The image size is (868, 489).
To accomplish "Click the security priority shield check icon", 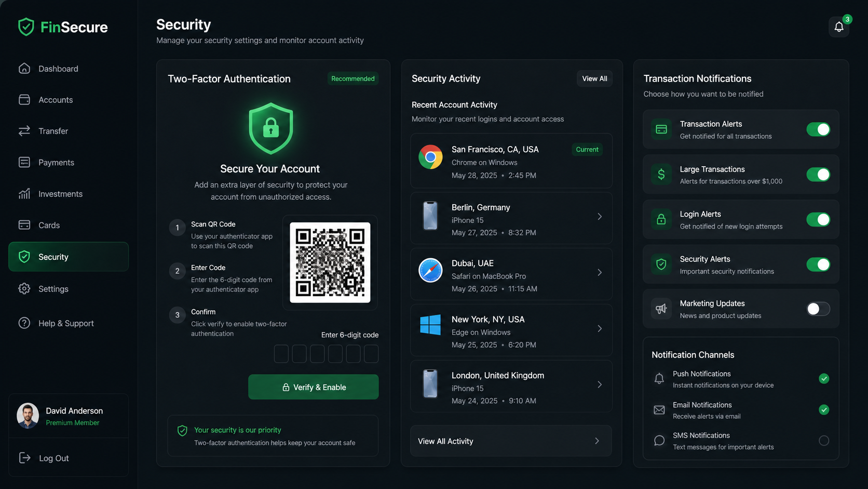I will tap(182, 430).
